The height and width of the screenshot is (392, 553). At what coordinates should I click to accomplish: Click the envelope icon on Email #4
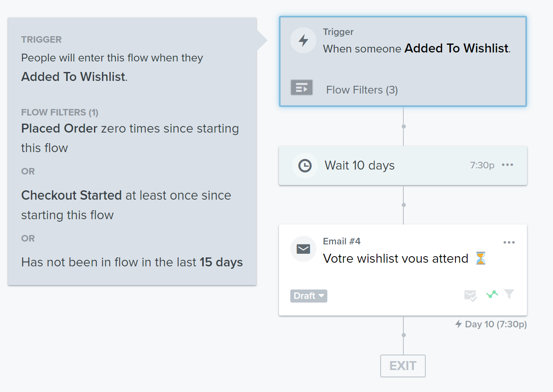coord(303,249)
